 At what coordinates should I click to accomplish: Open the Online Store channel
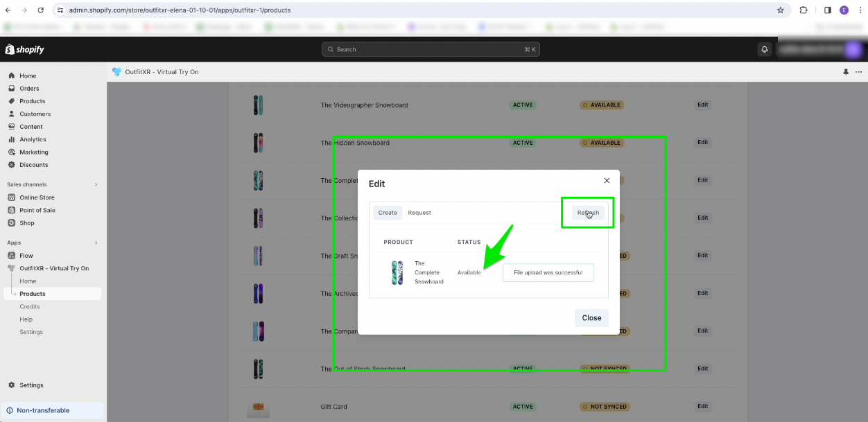[x=37, y=197]
